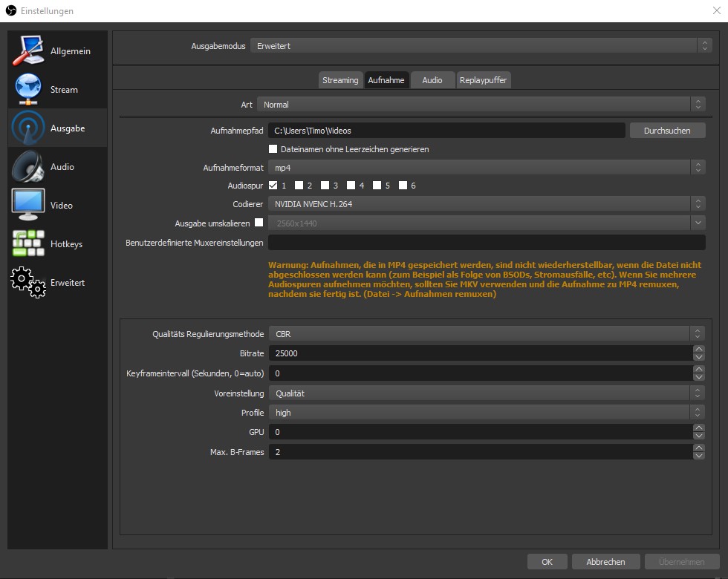This screenshot has height=579, width=728.
Task: Click the Max. B-Frames value field
Action: point(481,452)
